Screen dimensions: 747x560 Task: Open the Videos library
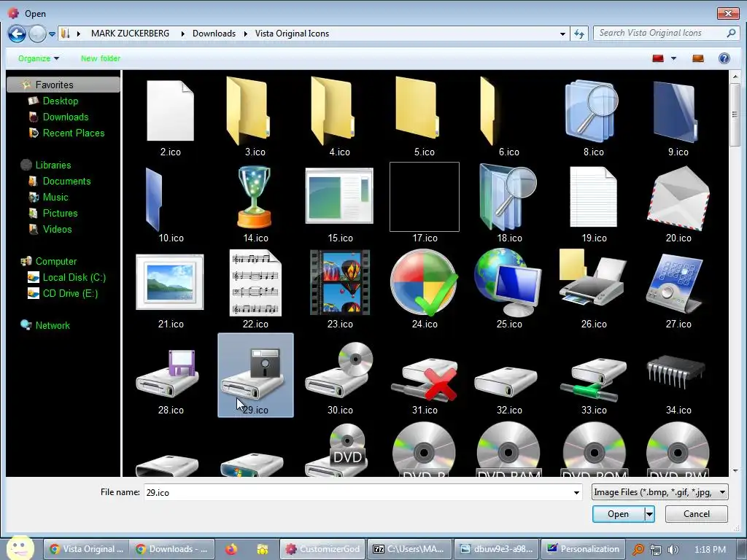[57, 230]
